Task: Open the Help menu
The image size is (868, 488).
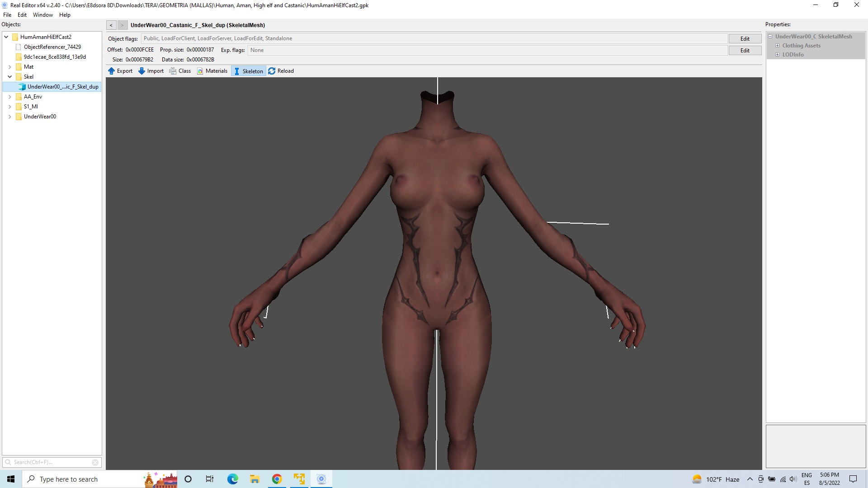Action: [x=65, y=15]
